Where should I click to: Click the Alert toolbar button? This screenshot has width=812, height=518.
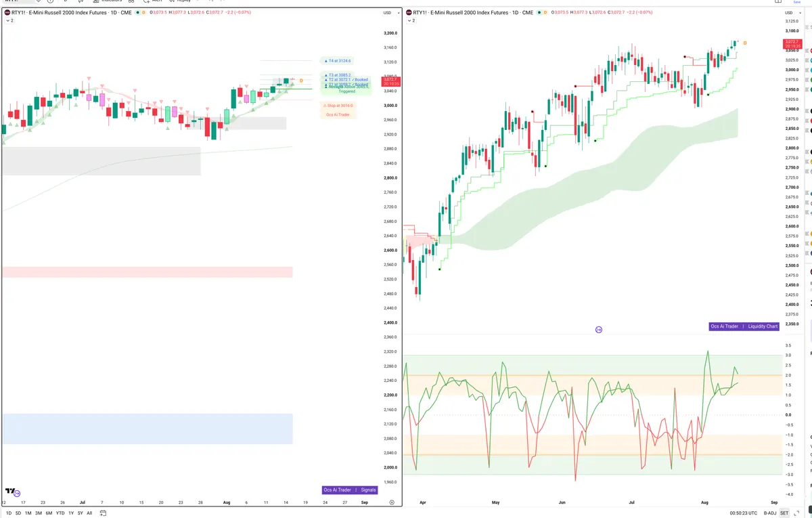[152, 1]
